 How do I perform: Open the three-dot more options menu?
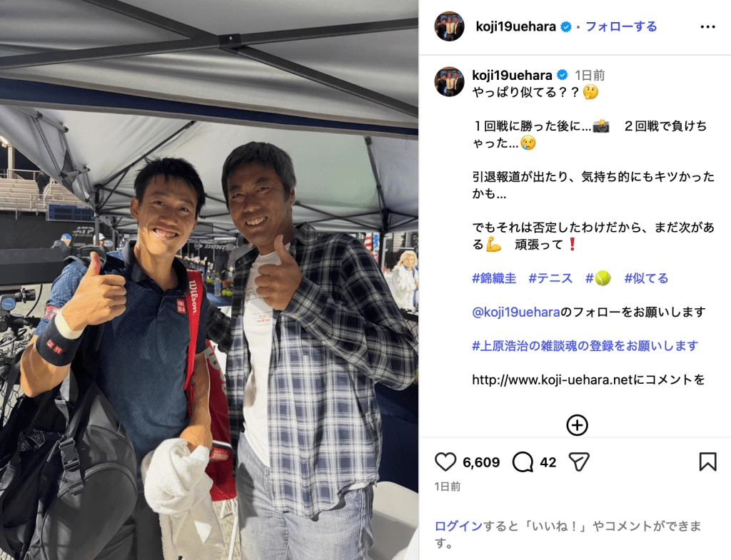click(x=707, y=27)
